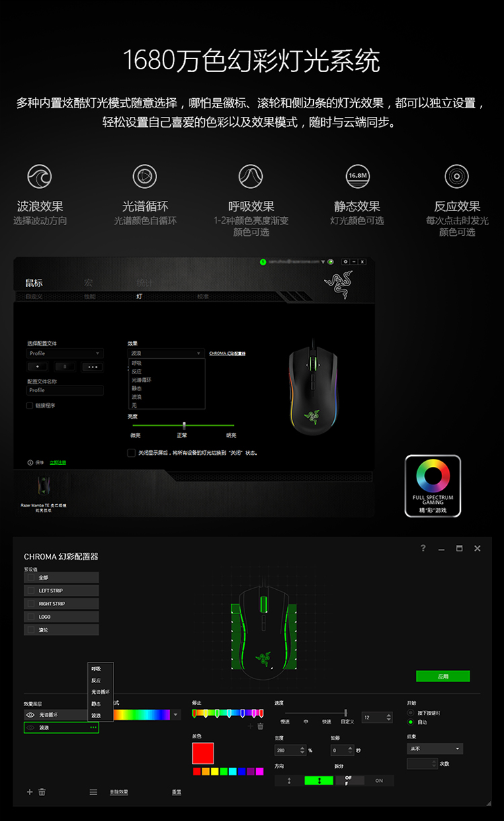Delete color stop with trash icon under gradient
Viewport: 504px width, 821px height.
(261, 726)
